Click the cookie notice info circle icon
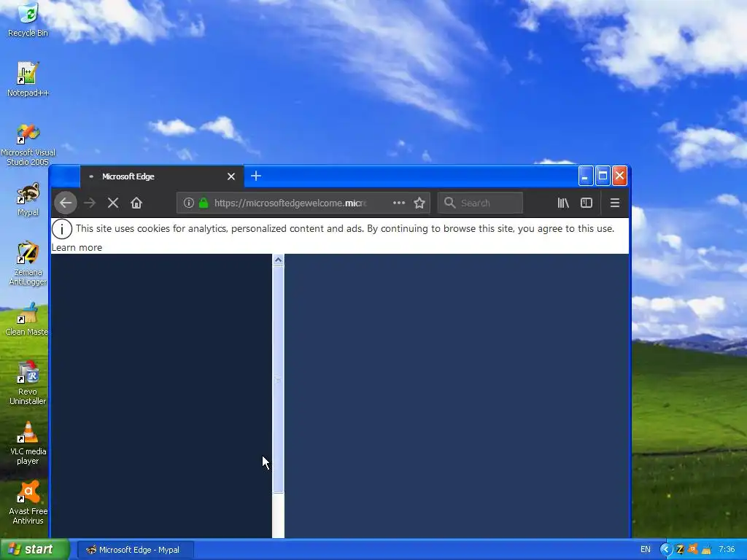The width and height of the screenshot is (747, 560). 62,229
